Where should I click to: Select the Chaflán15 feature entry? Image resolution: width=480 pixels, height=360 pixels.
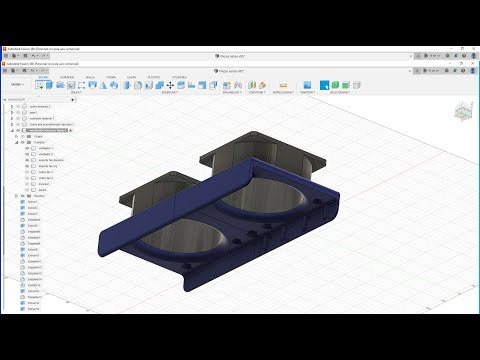pyautogui.click(x=34, y=285)
